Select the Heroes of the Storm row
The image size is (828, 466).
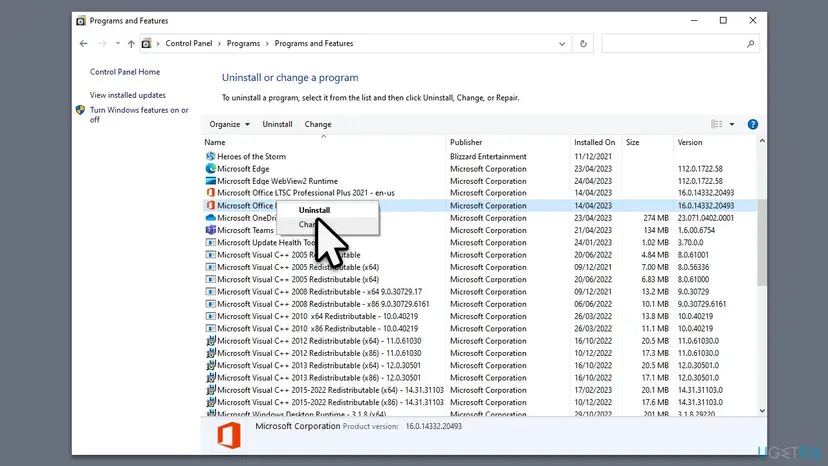[x=479, y=156]
